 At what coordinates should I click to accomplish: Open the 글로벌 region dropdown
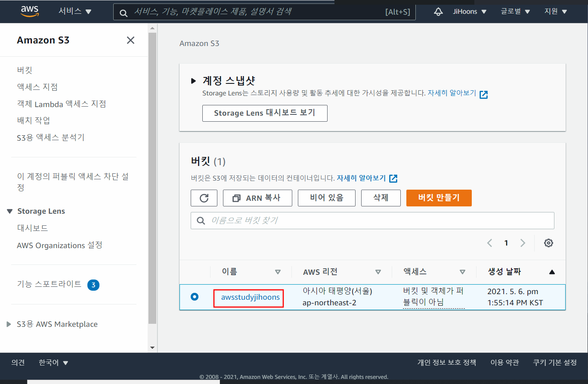pyautogui.click(x=515, y=12)
